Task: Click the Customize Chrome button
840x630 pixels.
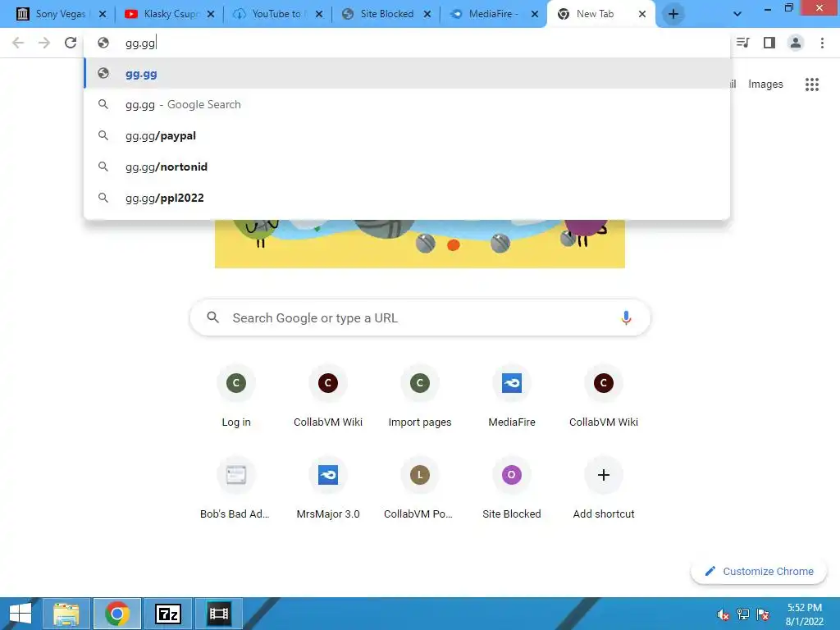Action: coord(759,571)
